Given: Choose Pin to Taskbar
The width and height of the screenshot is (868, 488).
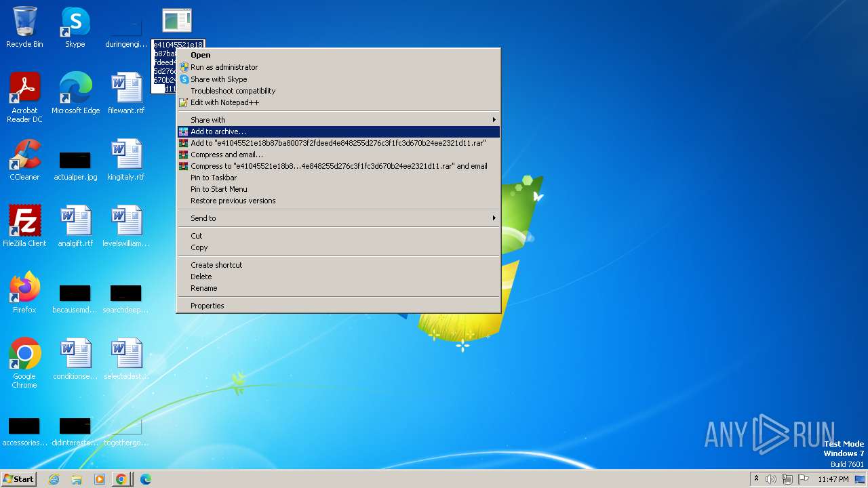Looking at the screenshot, I should coord(338,178).
